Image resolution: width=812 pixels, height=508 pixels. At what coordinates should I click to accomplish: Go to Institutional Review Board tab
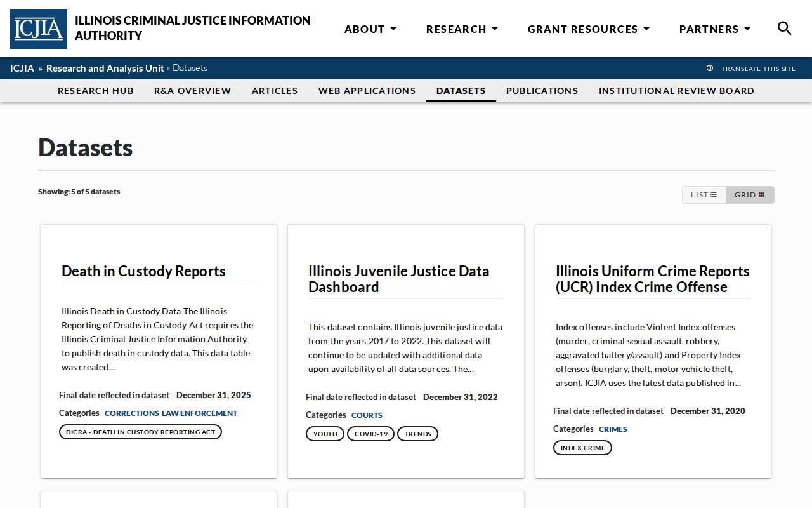(677, 91)
